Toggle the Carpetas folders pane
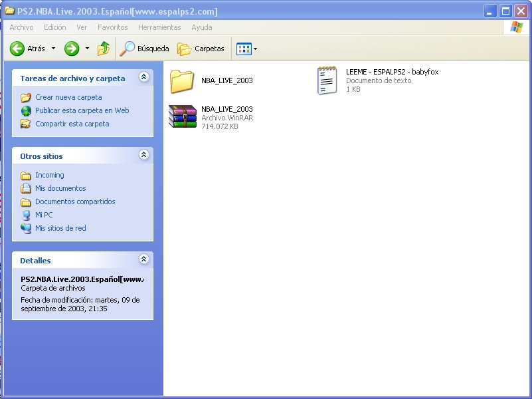532x399 pixels. 184,49
